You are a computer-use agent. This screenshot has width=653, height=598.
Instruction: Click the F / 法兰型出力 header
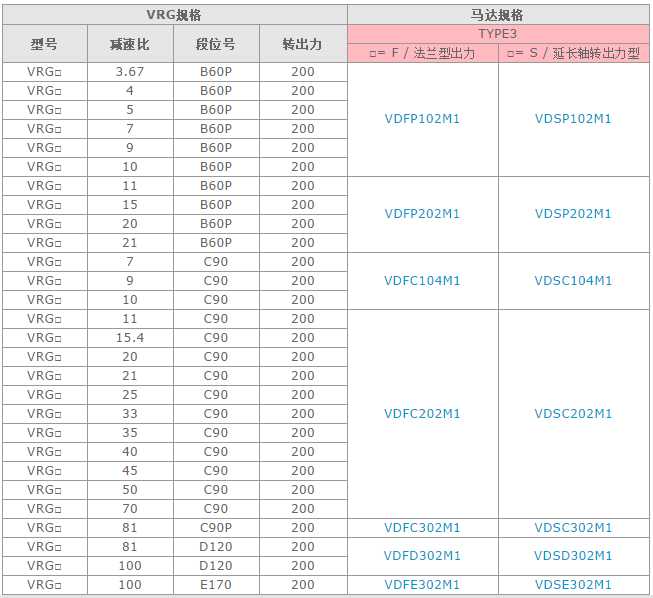coord(423,53)
